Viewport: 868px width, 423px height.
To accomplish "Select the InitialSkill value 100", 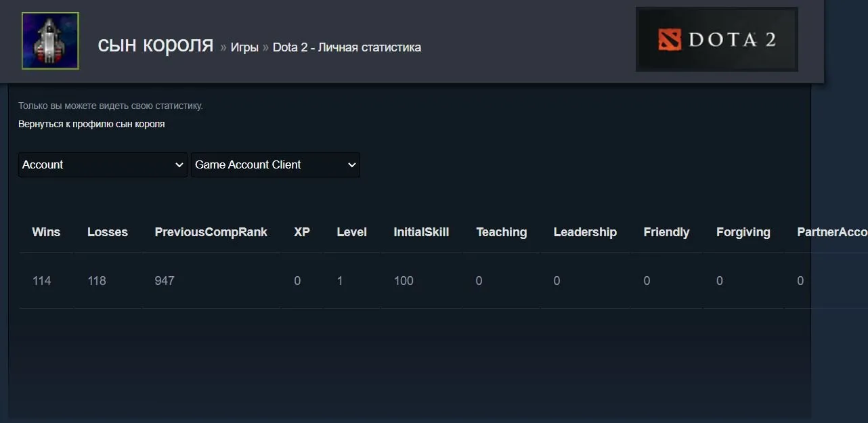I will (x=404, y=281).
